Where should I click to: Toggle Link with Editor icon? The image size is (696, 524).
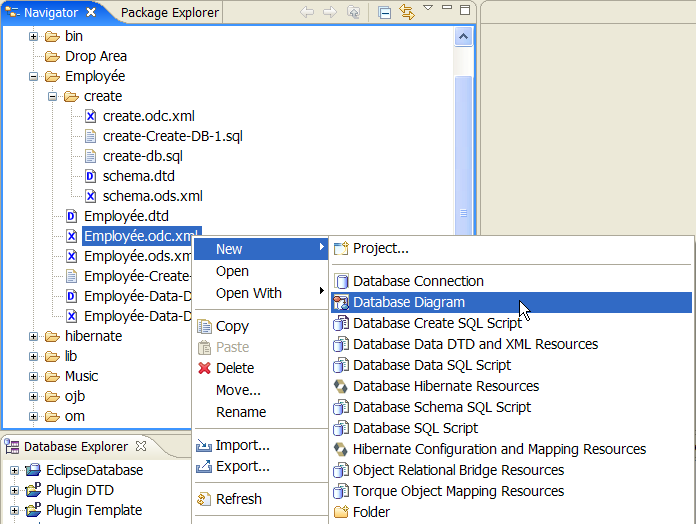pos(407,12)
